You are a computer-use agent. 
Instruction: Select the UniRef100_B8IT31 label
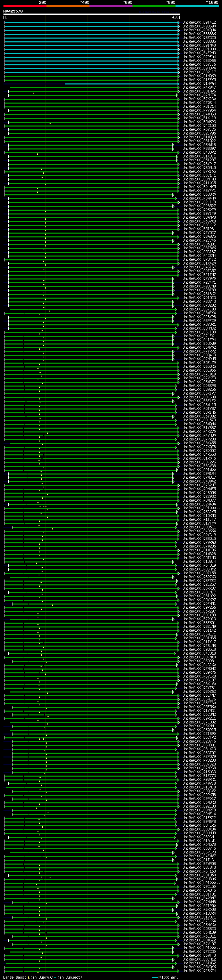point(199,894)
